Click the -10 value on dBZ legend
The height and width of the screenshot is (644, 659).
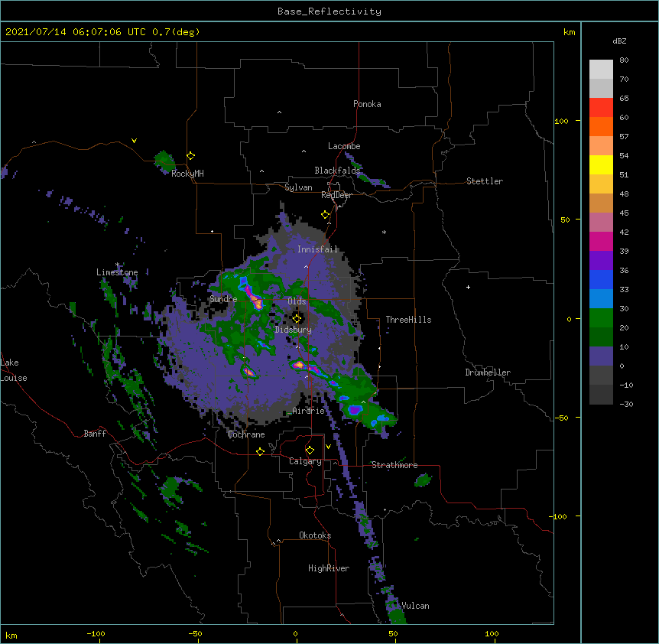[626, 385]
